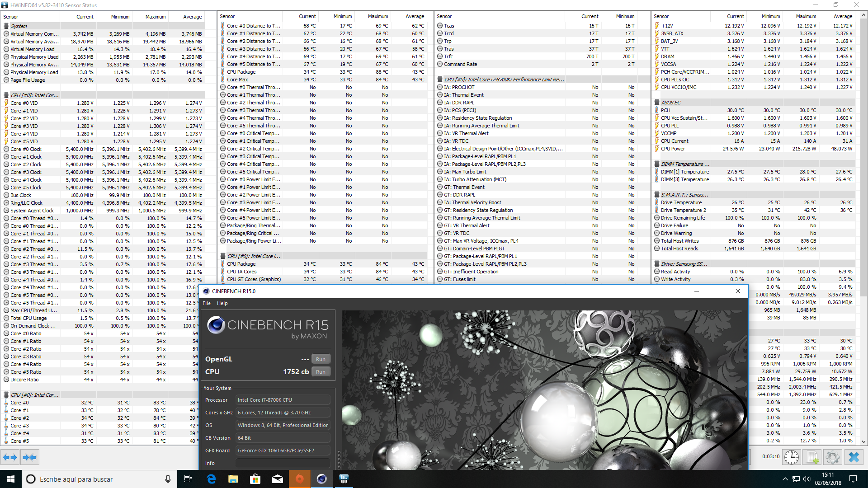This screenshot has height=488, width=868.
Task: Collapse the System sensor group header
Action: point(19,26)
